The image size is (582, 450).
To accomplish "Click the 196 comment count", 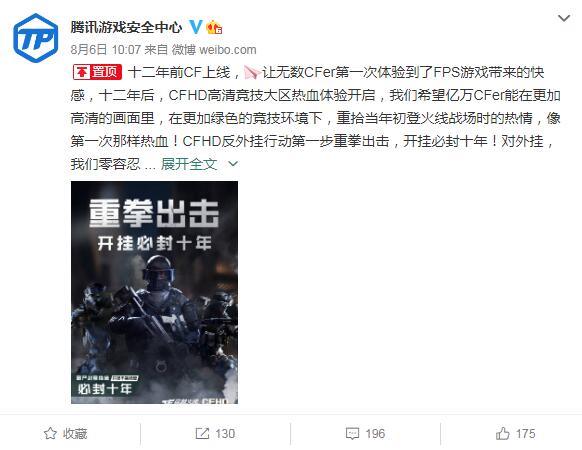I will [375, 433].
